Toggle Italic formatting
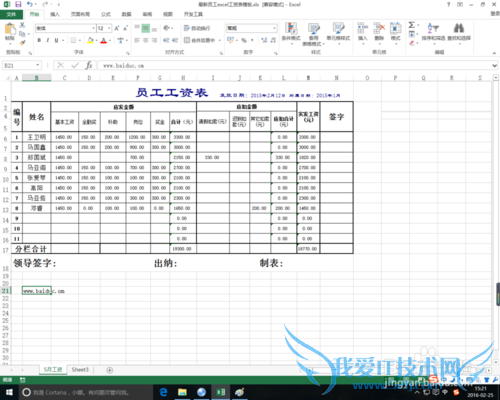The height and width of the screenshot is (400, 500). tap(48, 40)
